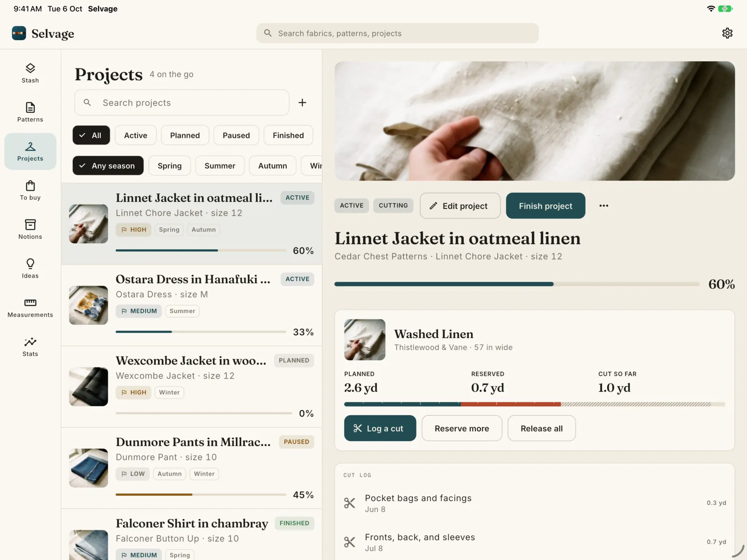The image size is (747, 560).
Task: Click the Washed Linen yardage usage bar
Action: pyautogui.click(x=535, y=405)
